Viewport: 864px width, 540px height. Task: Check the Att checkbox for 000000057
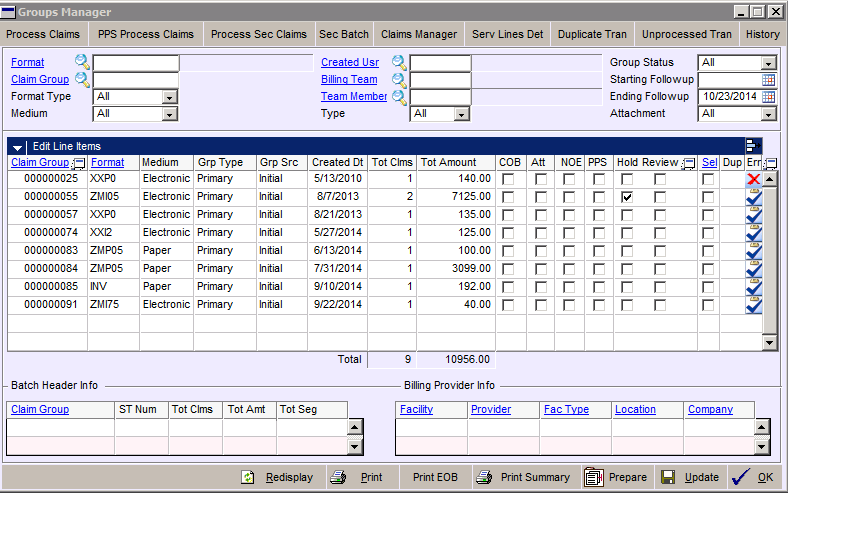[x=541, y=215]
